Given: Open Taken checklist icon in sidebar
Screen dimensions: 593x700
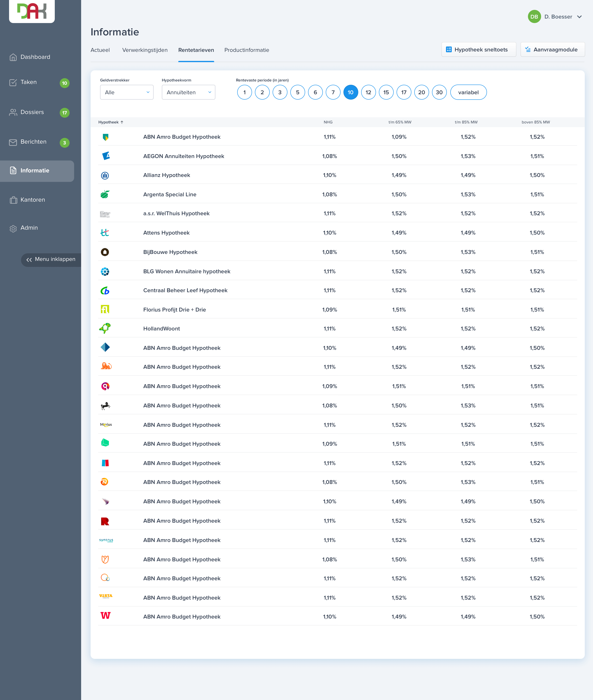Looking at the screenshot, I should tap(13, 83).
